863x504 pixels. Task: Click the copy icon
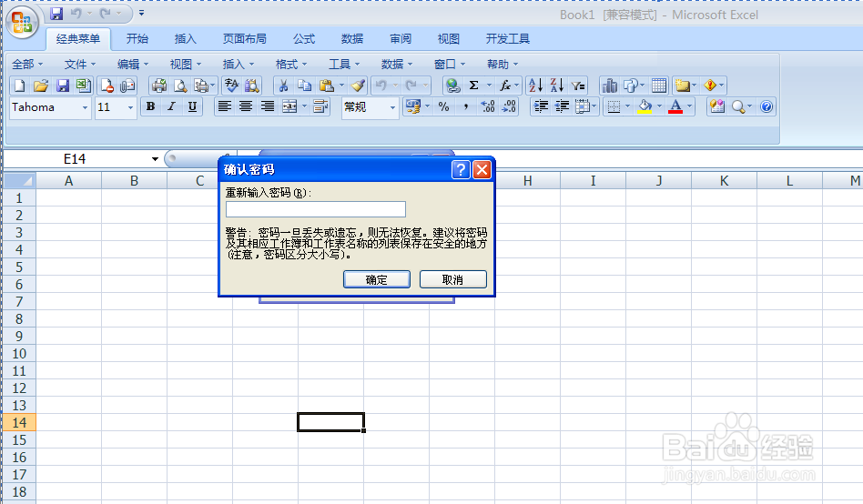coord(304,86)
